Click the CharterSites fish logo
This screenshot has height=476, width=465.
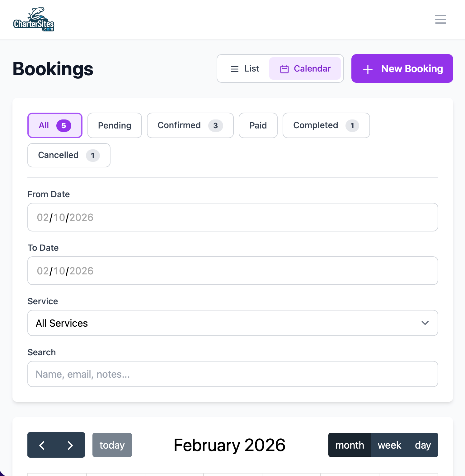(x=34, y=19)
